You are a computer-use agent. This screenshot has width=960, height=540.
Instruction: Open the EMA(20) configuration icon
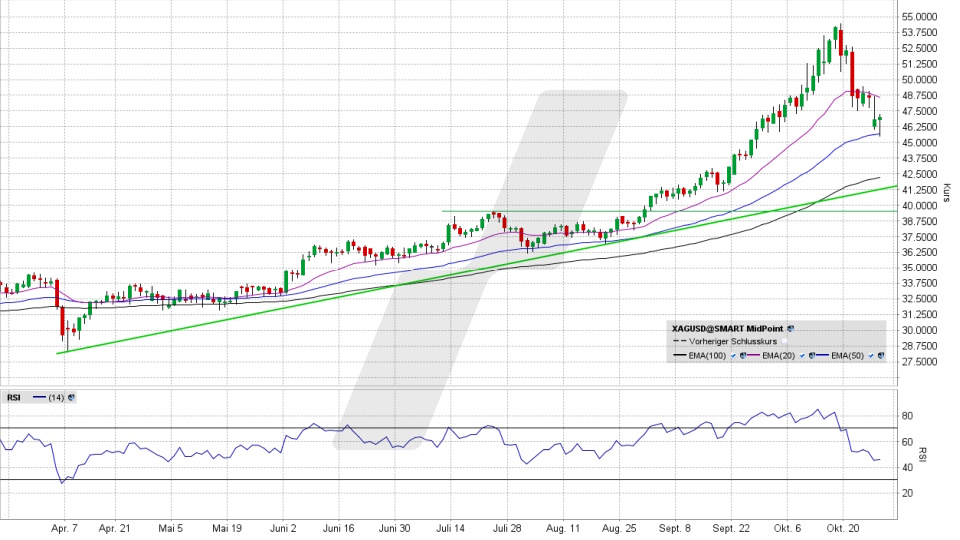click(809, 356)
